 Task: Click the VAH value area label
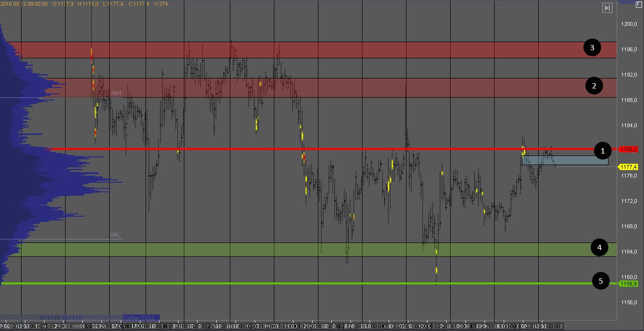(x=115, y=93)
